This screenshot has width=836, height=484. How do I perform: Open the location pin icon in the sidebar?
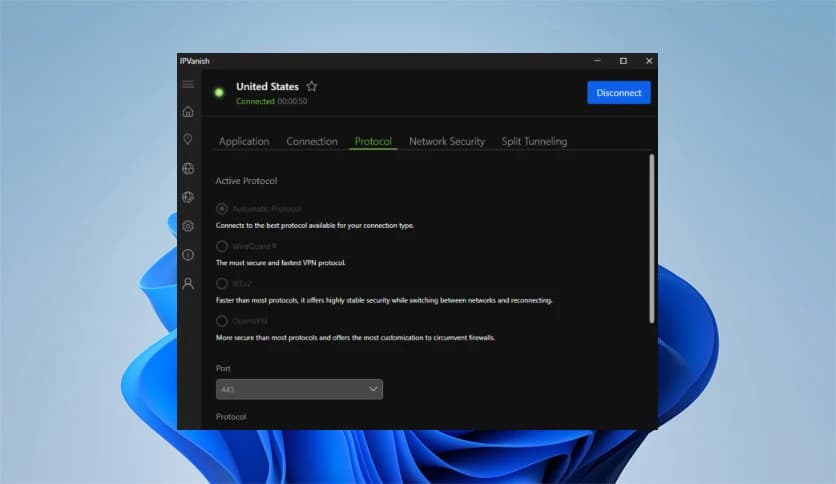tap(188, 140)
